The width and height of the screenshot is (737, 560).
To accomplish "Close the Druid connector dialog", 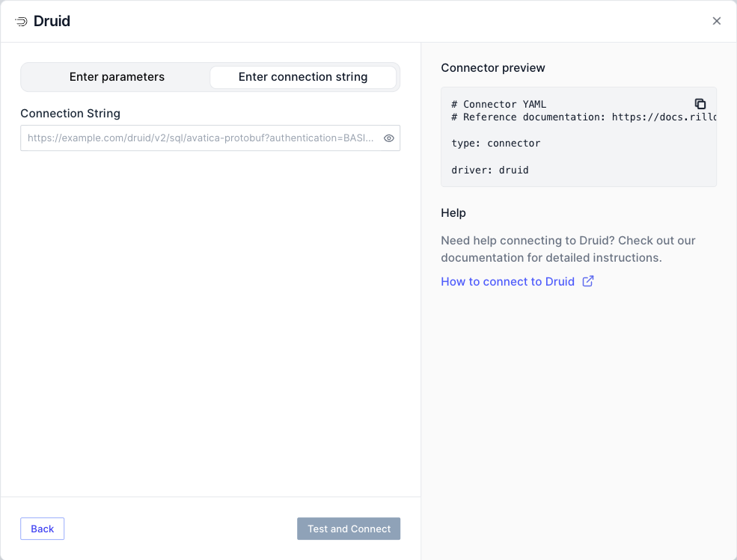I will coord(716,21).
